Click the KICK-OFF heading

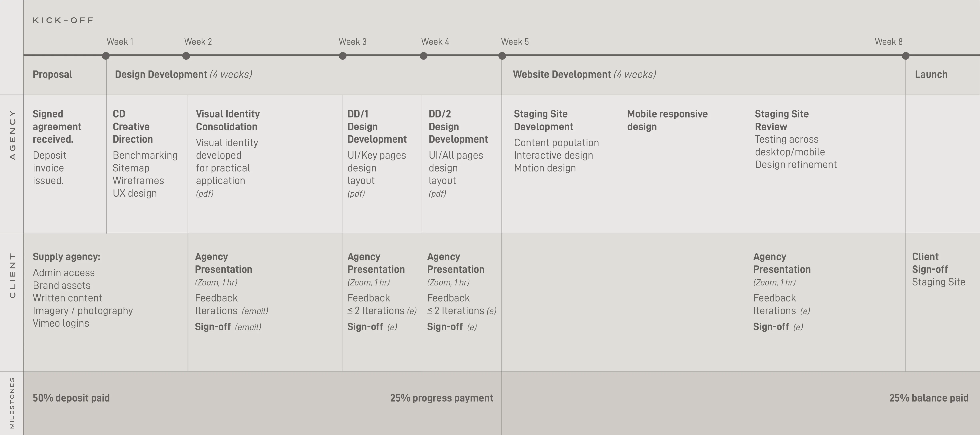63,20
